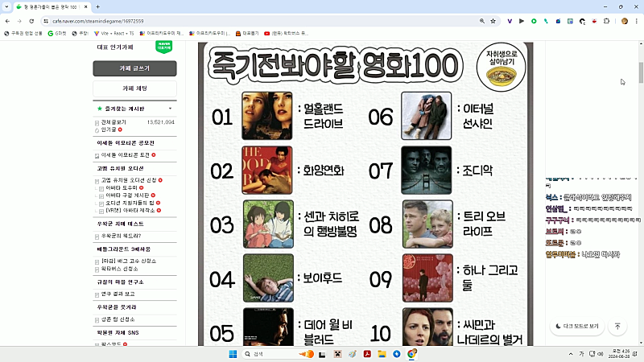Click the Naver 대표카페 green badge

coord(164,47)
